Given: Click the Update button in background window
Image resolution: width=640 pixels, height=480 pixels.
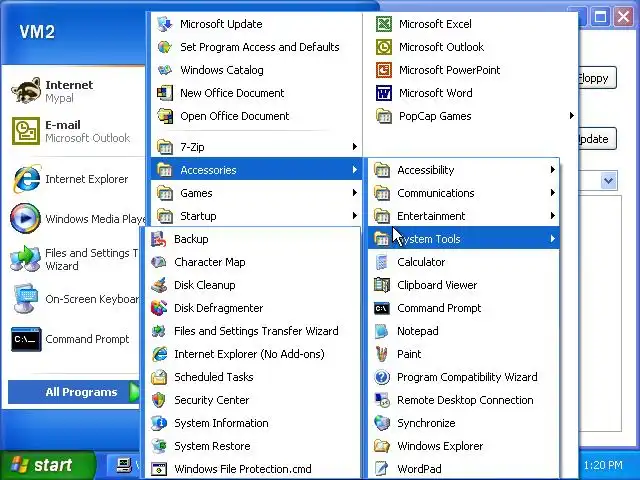Looking at the screenshot, I should coord(598,139).
